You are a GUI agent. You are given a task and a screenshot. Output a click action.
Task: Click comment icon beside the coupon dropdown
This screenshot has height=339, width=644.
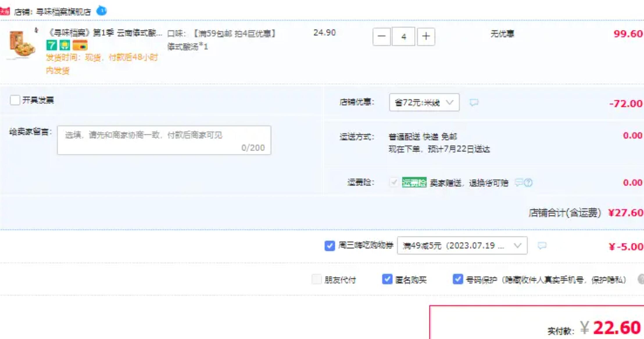[x=542, y=246]
